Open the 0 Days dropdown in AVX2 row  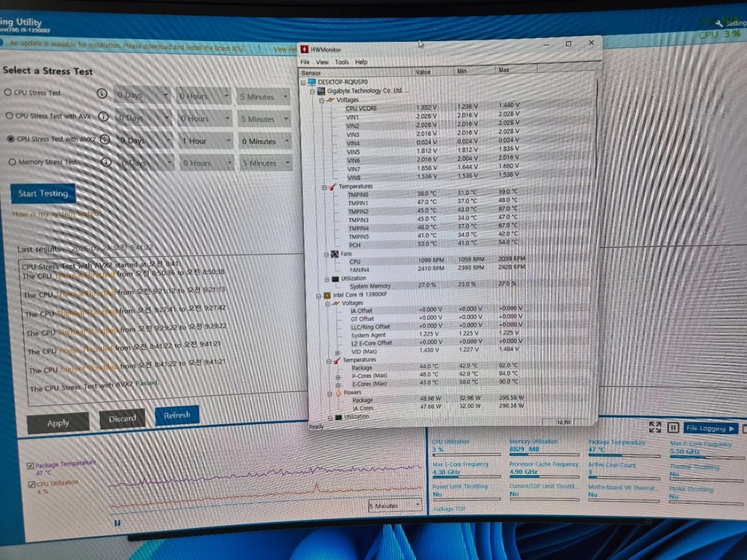(144, 141)
